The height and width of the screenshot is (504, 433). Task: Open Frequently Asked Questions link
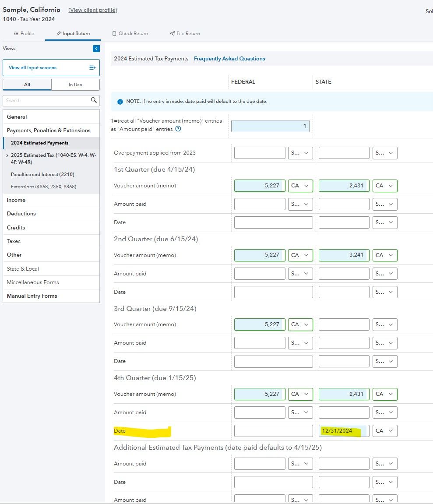(229, 59)
